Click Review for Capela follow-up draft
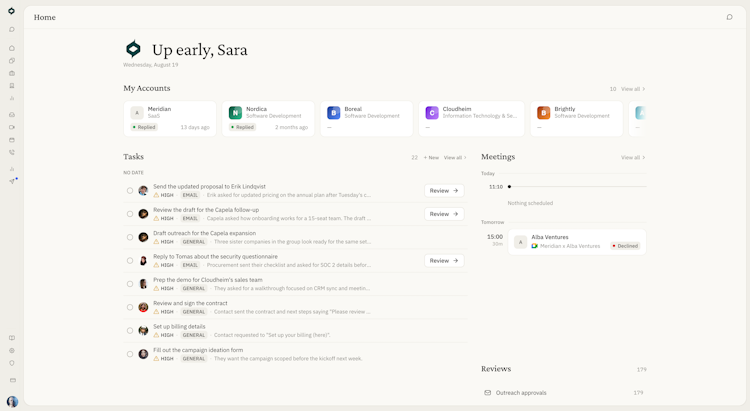750x411 pixels. [444, 214]
